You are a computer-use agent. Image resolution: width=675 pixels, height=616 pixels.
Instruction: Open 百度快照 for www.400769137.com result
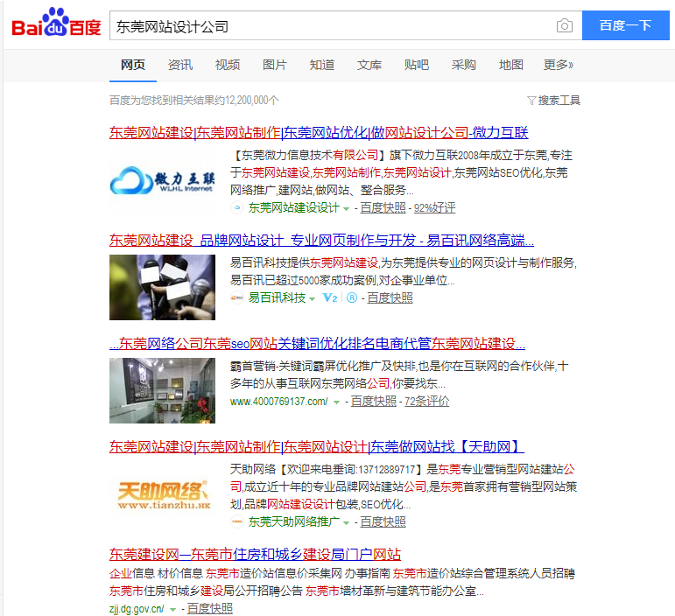tap(374, 402)
